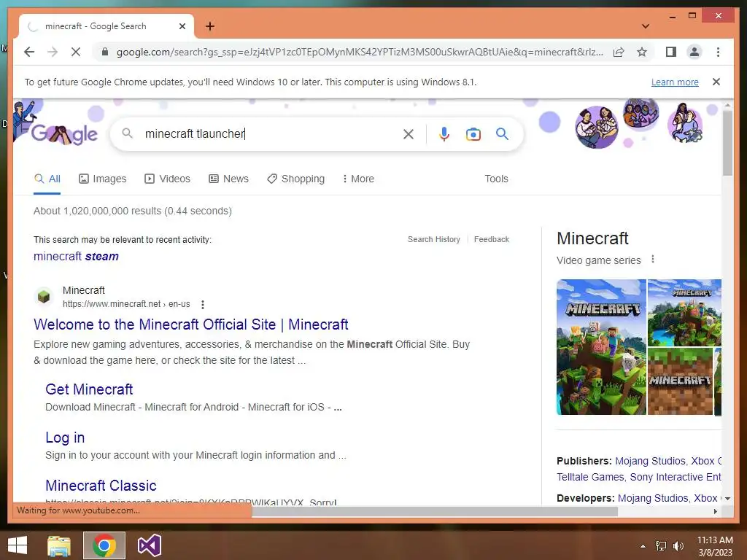Start voice search with microphone
This screenshot has height=560, width=747.
point(444,134)
